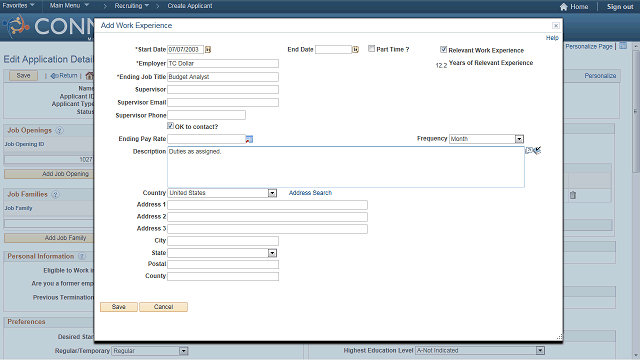Click the Ending Job Title field

(x=223, y=77)
